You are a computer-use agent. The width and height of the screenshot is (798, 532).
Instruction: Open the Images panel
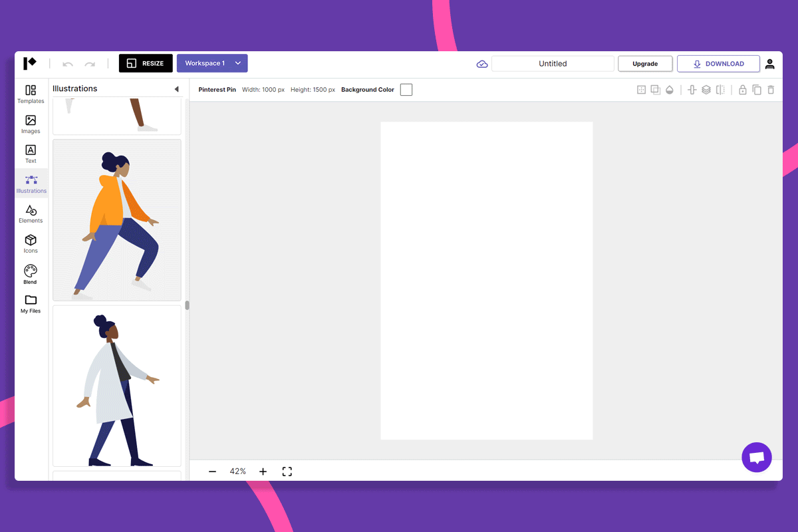(31, 124)
